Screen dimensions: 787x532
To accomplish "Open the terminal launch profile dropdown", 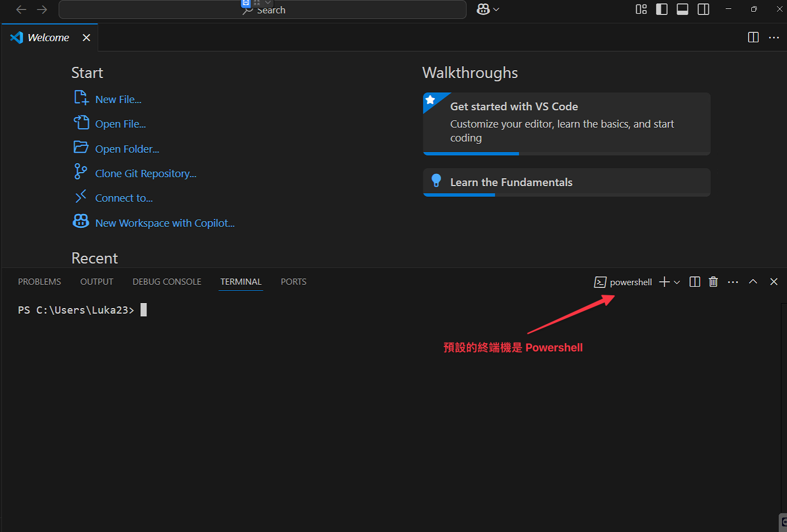I will (x=677, y=282).
